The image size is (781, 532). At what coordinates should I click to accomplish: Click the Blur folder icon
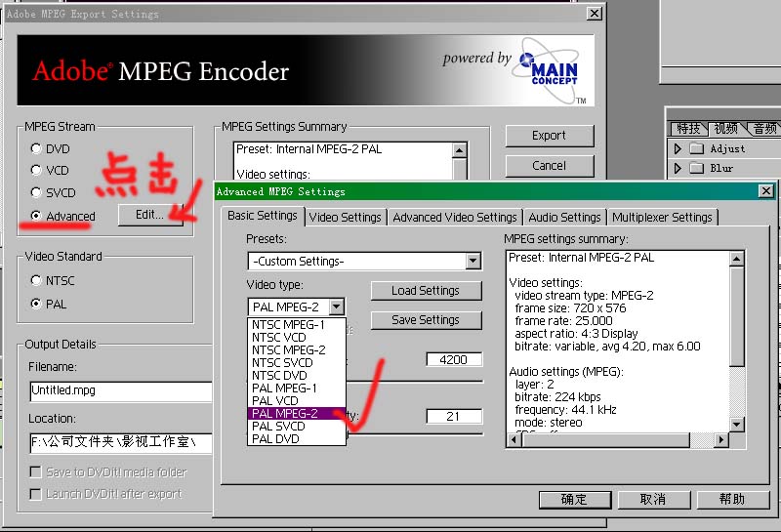pyautogui.click(x=696, y=168)
